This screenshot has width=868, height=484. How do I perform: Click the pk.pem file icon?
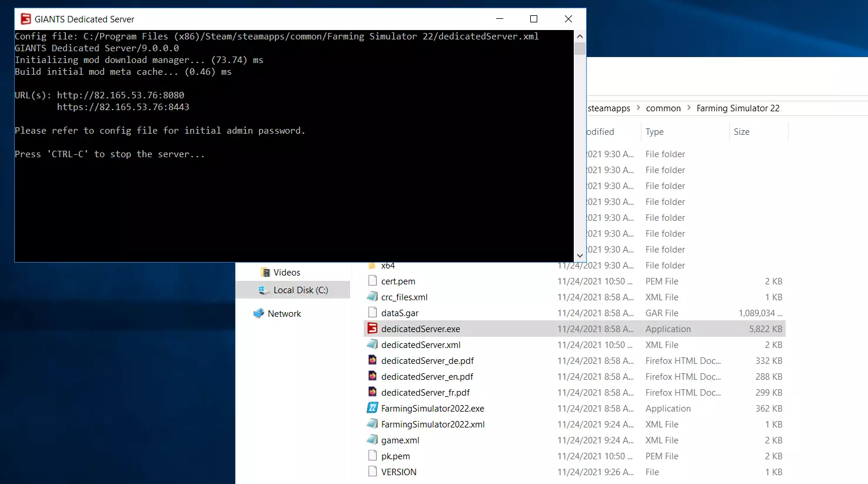pyautogui.click(x=372, y=456)
